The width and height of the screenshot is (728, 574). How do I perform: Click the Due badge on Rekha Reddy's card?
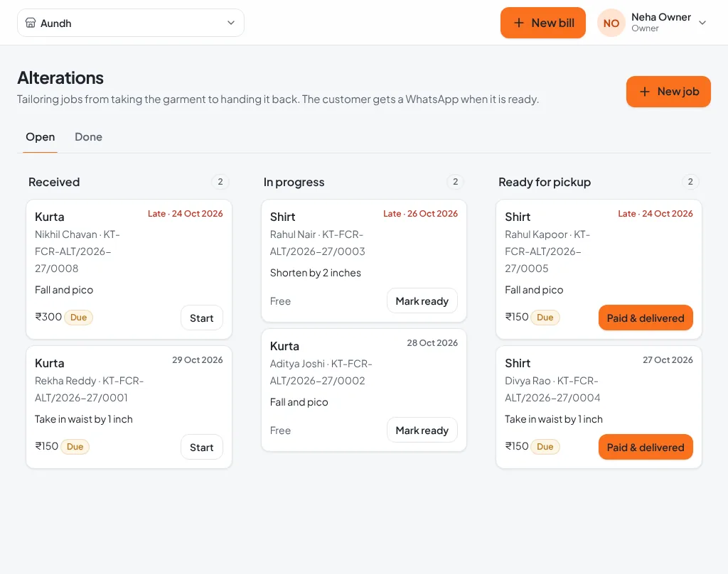pos(75,447)
